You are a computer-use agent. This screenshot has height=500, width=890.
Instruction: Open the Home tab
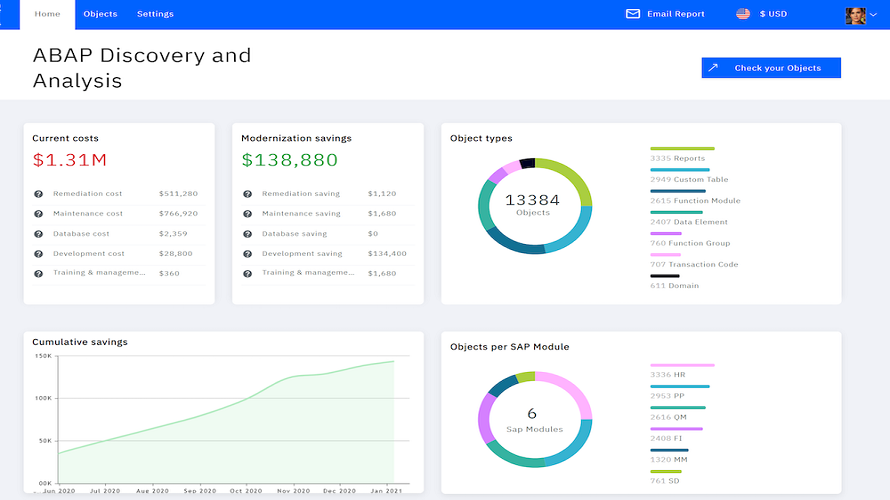(47, 14)
